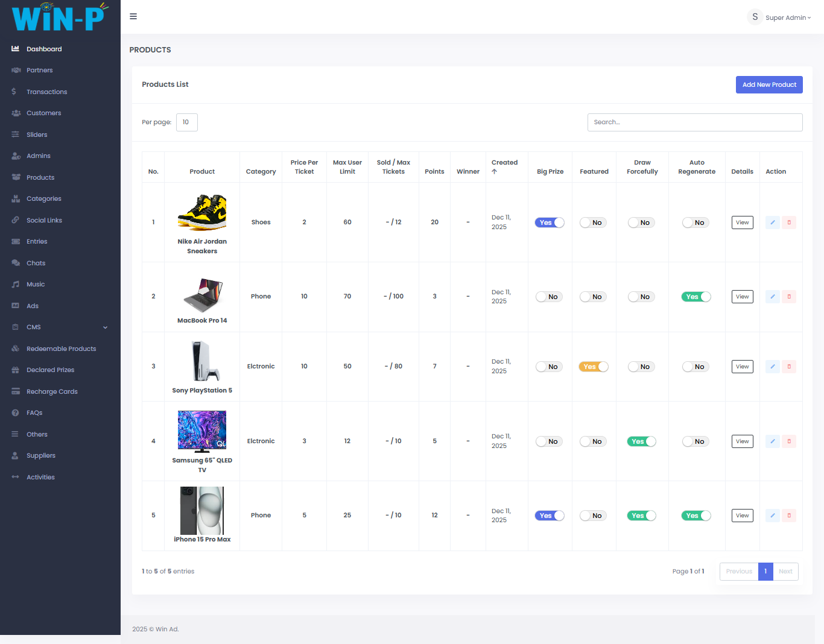Click the Declared Prizes gift icon
Viewport: 824px width, 644px height.
click(16, 370)
